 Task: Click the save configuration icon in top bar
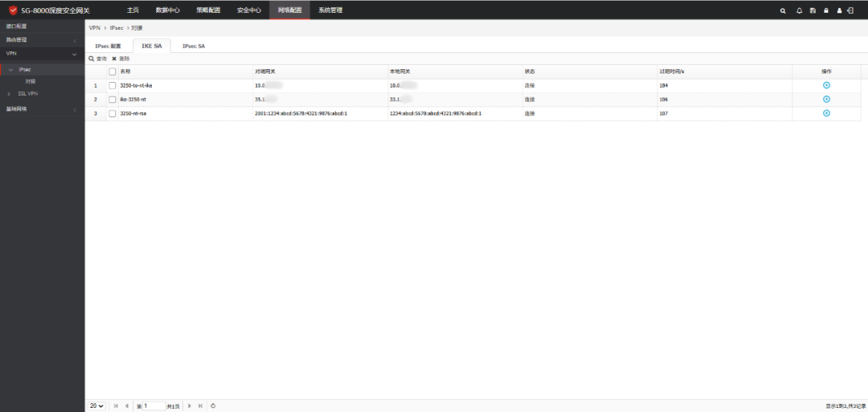[813, 10]
